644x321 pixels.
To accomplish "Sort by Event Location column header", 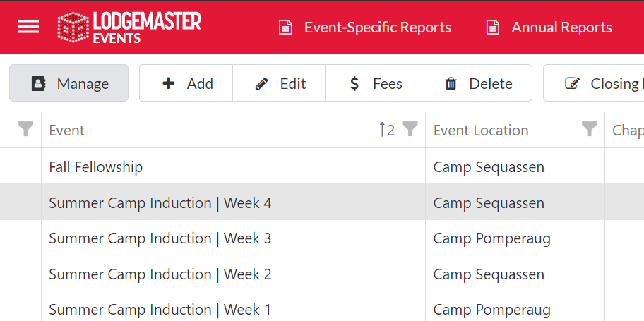I will 481,131.
